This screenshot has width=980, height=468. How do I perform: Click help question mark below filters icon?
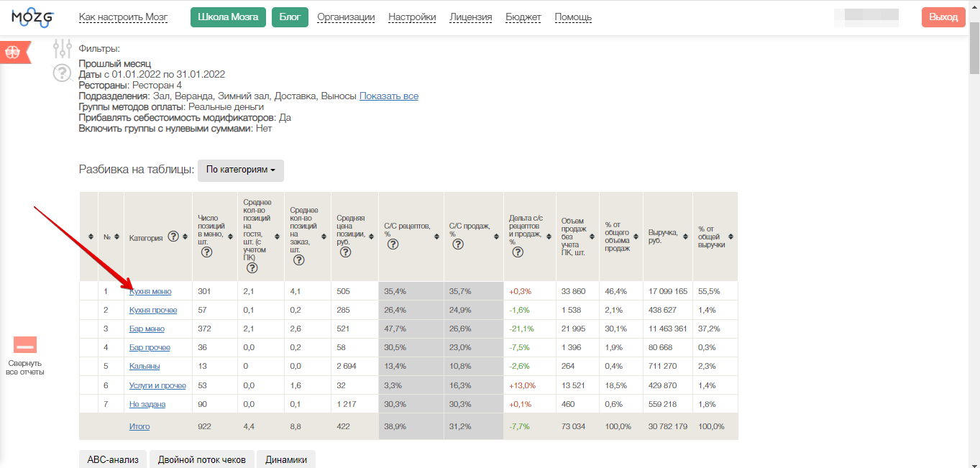point(62,73)
